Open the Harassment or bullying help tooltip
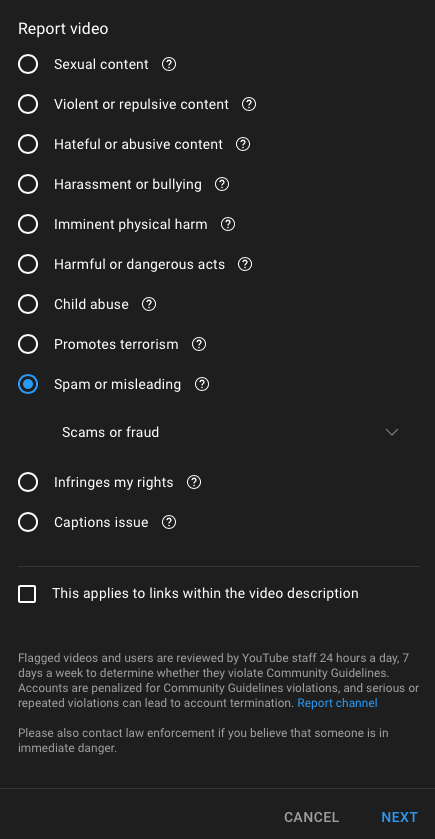The height and width of the screenshot is (839, 435). click(x=222, y=185)
